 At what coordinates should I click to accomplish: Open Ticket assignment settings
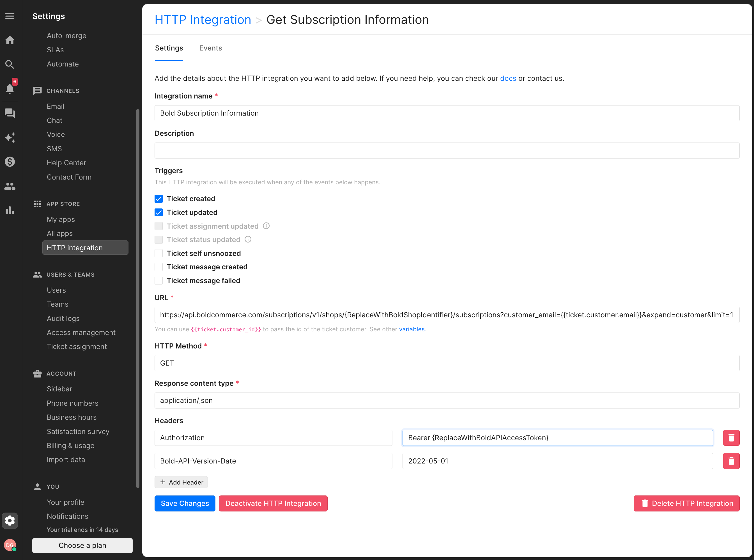[77, 346]
